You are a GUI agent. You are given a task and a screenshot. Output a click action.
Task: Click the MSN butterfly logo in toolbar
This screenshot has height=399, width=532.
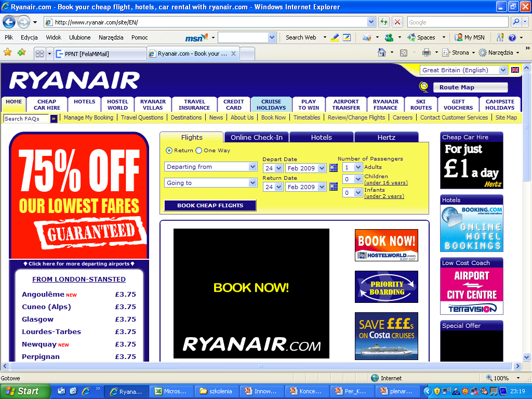[x=196, y=37]
